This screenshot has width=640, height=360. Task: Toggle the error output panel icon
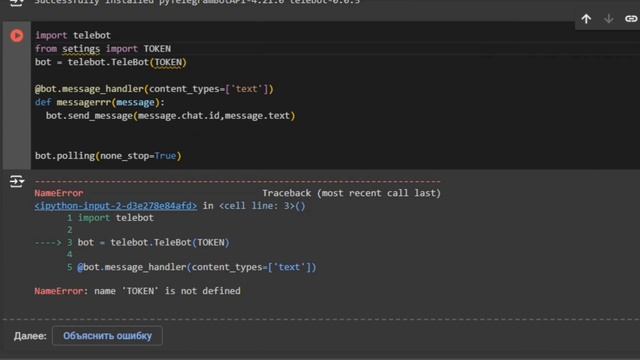point(17,181)
